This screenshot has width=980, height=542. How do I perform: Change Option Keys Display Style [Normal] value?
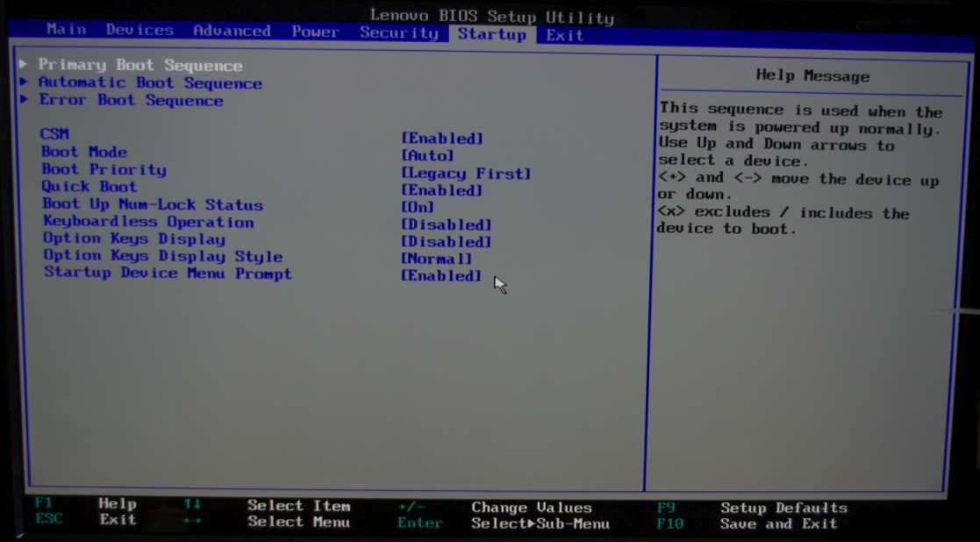[436, 259]
